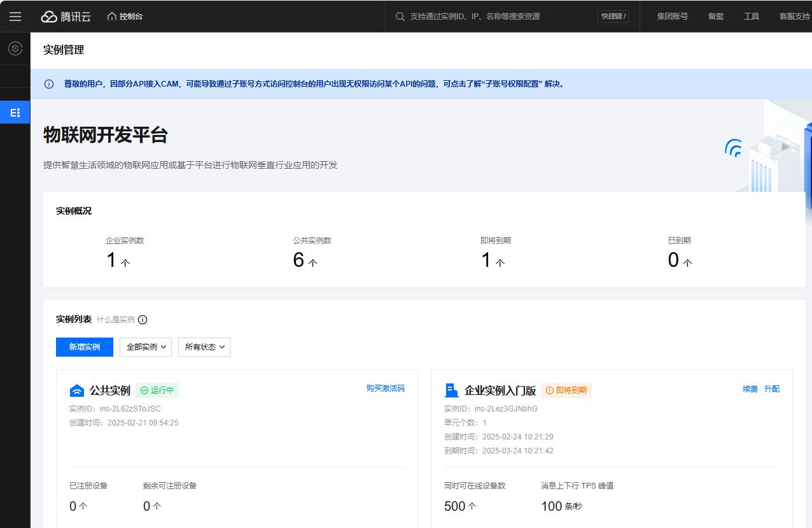
Task: Click the info icon in notice banner
Action: (x=49, y=84)
